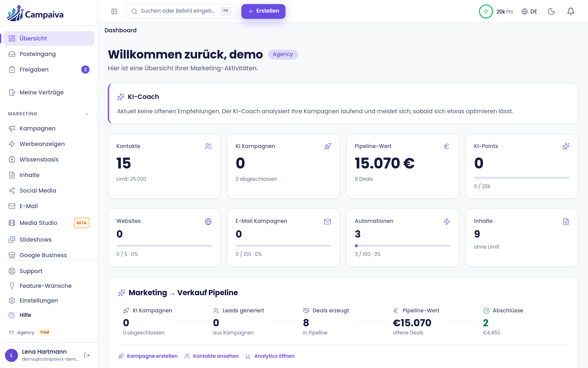Click the Automationen progress bar
This screenshot has width=588, height=368.
[402, 246]
